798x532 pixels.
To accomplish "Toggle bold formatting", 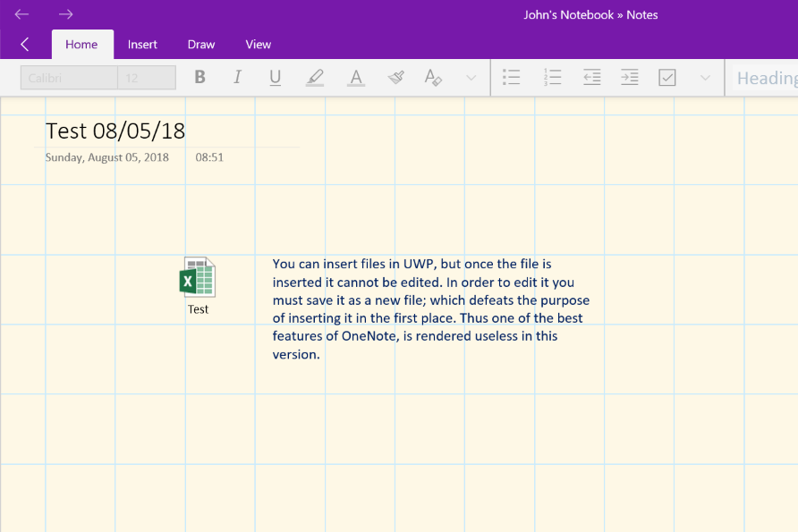I will [x=199, y=78].
